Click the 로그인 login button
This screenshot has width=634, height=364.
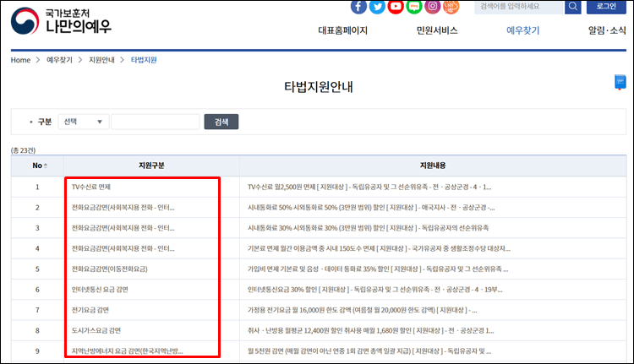click(606, 7)
